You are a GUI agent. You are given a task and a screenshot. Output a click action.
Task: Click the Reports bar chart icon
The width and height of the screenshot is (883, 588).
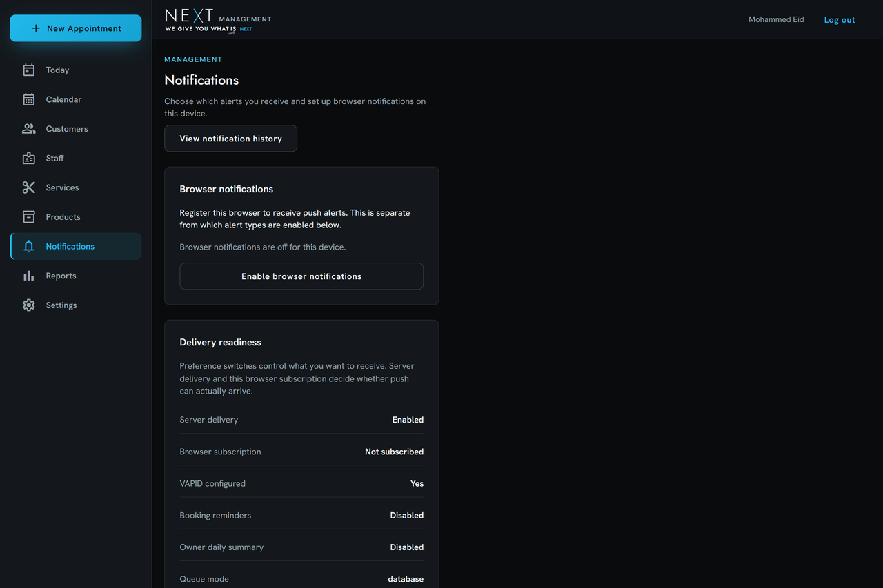pos(28,276)
